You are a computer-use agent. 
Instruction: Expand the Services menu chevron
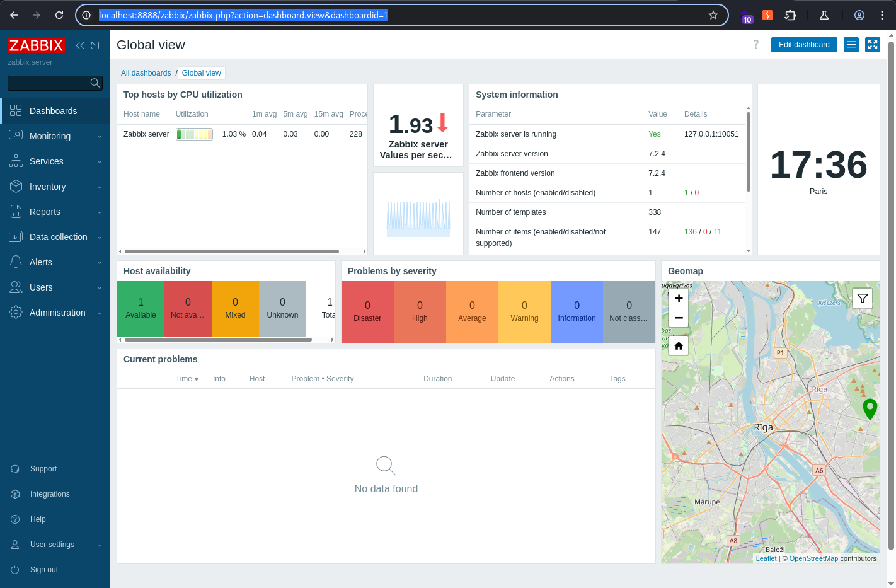point(100,162)
